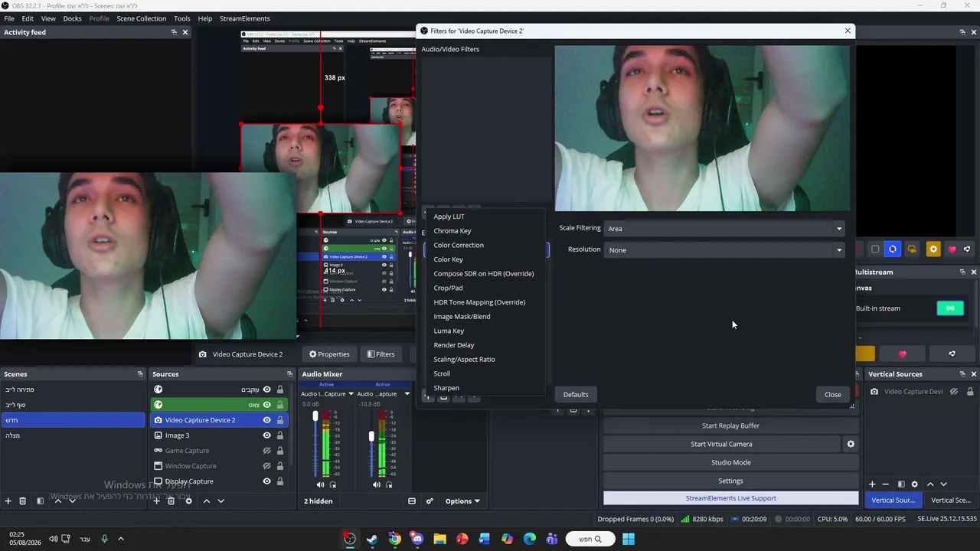Image resolution: width=980 pixels, height=551 pixels.
Task: Toggle Audio Mixer layout icon
Action: pyautogui.click(x=412, y=501)
